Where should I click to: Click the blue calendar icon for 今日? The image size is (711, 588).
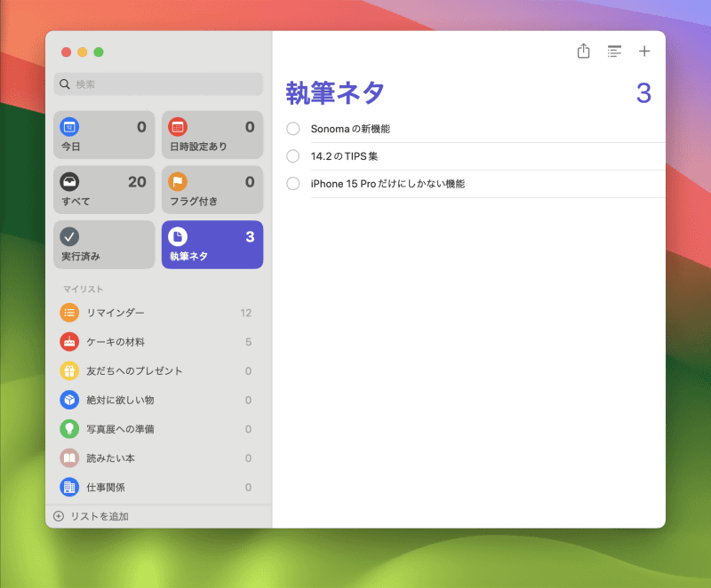[x=69, y=127]
